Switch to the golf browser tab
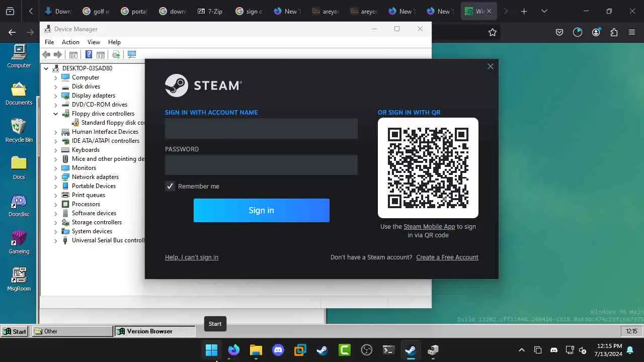644x362 pixels. click(95, 11)
